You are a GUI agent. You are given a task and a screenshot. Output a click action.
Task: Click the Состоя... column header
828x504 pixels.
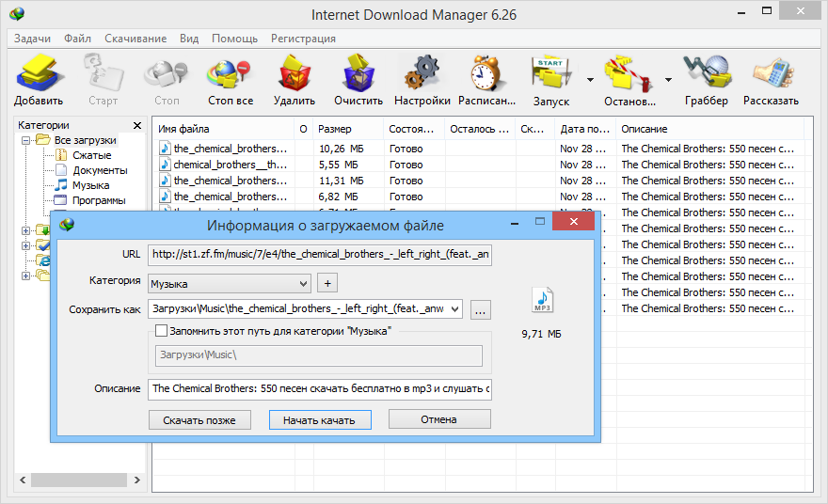click(x=414, y=129)
